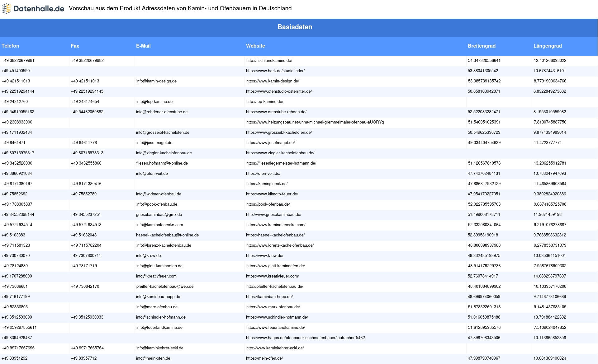Screen dimensions: 598x364
Task: Click the Breitengrad column header
Action: pos(482,46)
